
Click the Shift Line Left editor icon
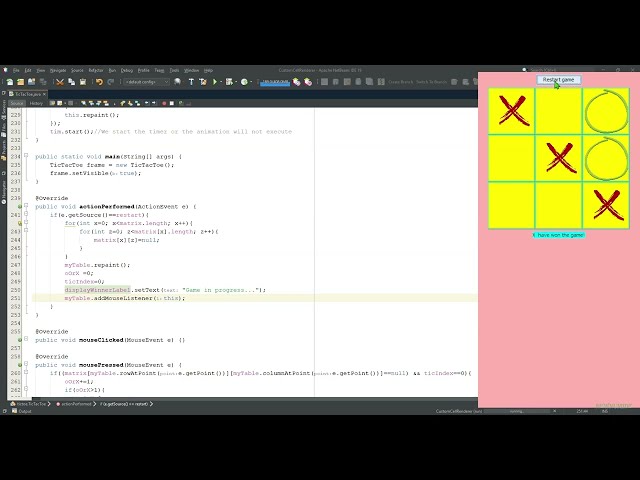[147, 103]
